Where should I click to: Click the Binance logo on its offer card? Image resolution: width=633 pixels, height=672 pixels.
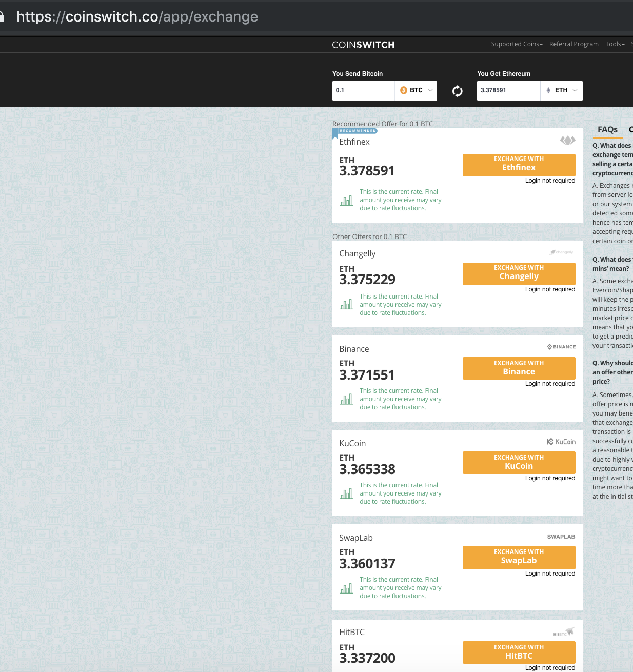[x=561, y=347]
